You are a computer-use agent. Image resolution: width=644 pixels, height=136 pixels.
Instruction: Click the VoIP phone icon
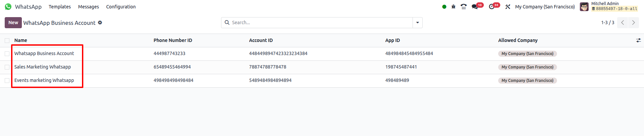464,7
